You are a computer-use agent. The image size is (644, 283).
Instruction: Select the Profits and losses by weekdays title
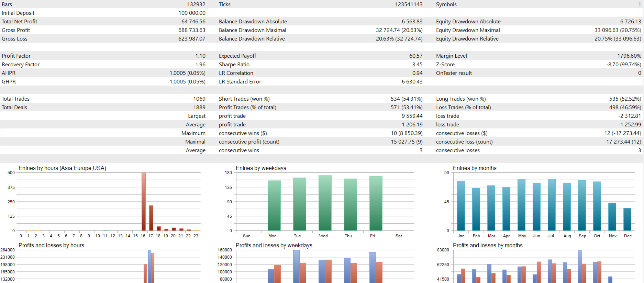tap(274, 245)
